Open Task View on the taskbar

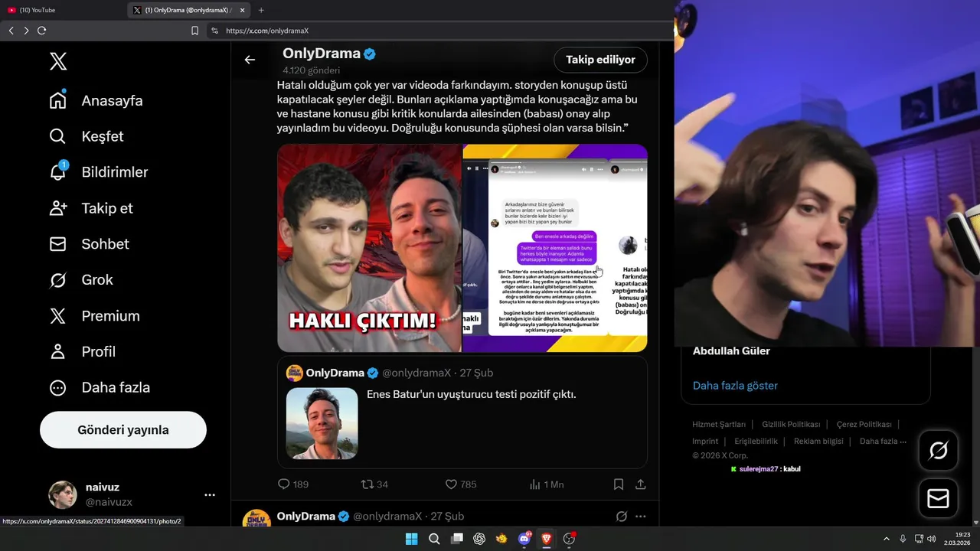tap(457, 539)
